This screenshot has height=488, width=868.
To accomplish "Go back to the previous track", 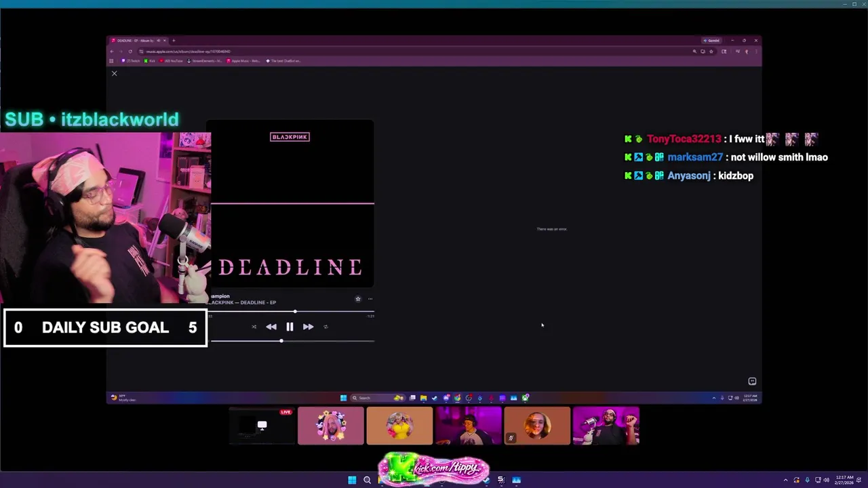I will click(271, 327).
